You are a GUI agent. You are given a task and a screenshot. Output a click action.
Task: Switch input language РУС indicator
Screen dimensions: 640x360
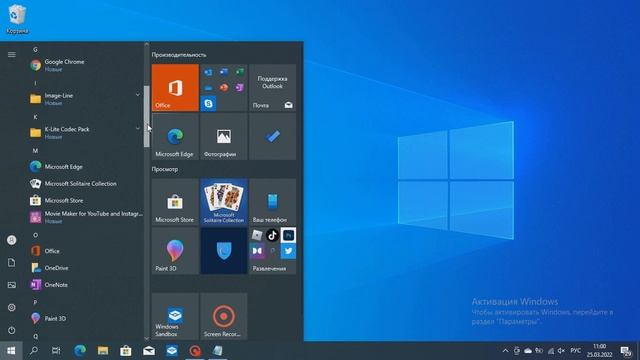pyautogui.click(x=576, y=351)
